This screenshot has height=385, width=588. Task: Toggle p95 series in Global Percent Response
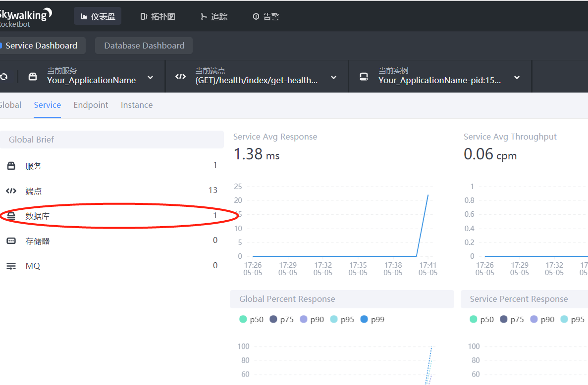pos(342,320)
